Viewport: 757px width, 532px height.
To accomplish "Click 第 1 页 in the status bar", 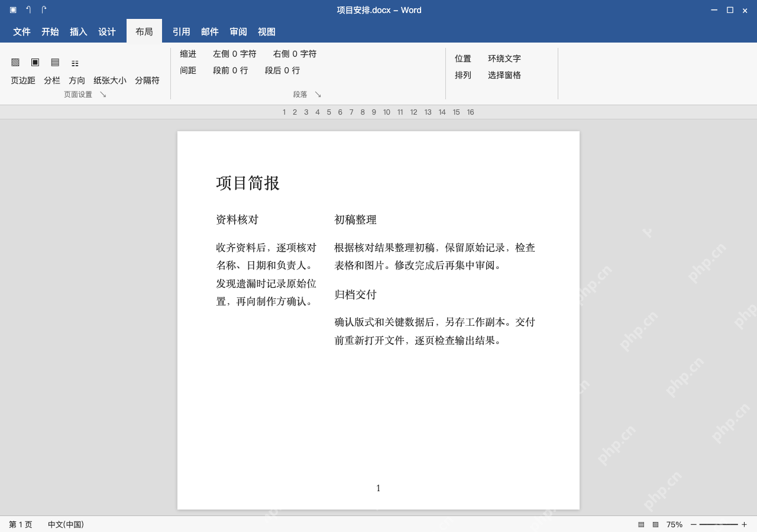I will (21, 524).
